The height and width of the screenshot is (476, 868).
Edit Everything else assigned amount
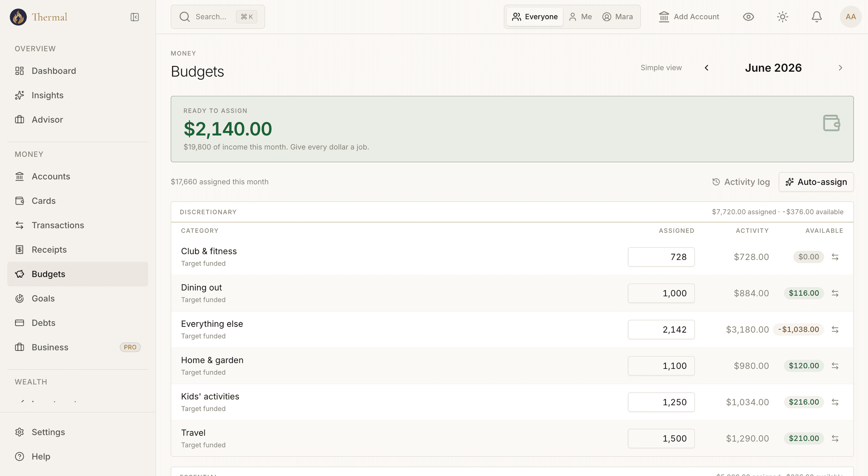661,329
